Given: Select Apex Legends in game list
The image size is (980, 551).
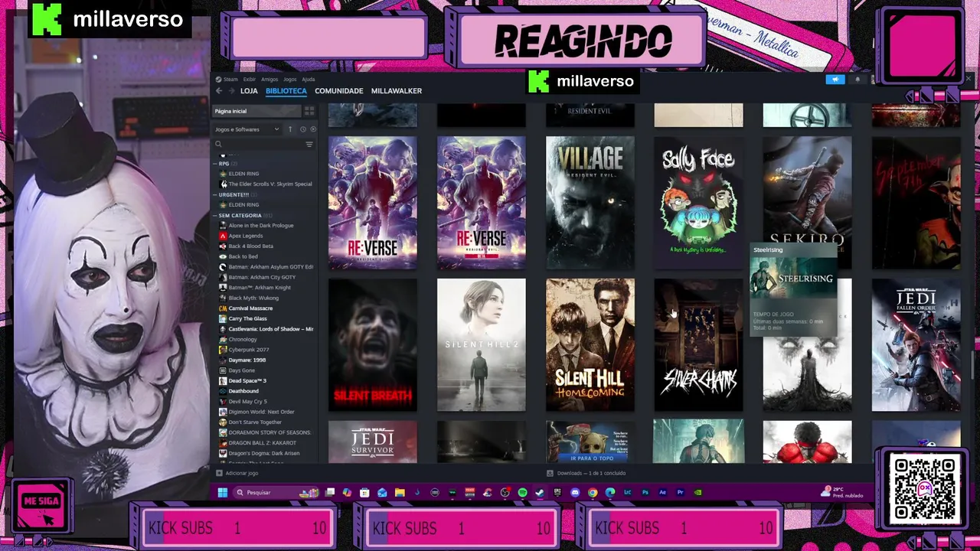Looking at the screenshot, I should pos(245,236).
